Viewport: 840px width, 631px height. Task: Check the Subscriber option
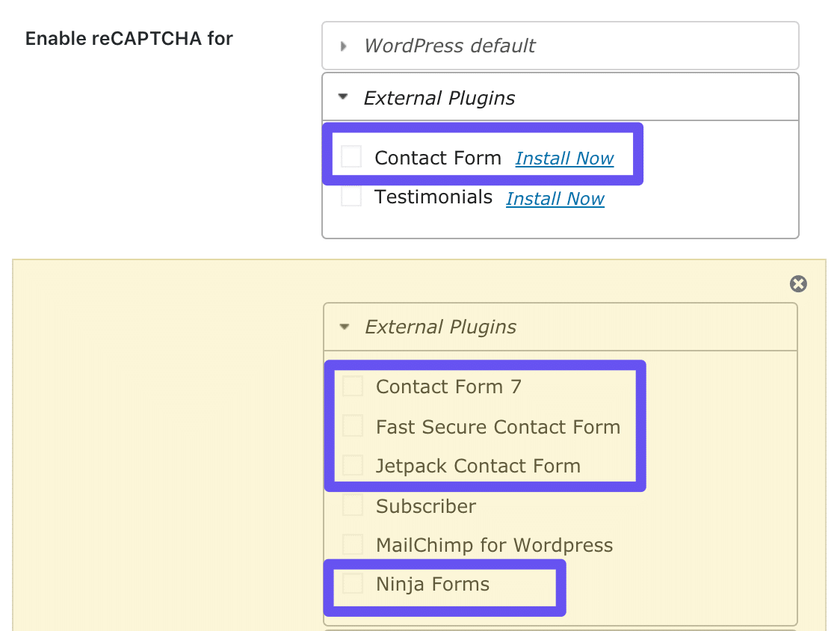coord(352,505)
